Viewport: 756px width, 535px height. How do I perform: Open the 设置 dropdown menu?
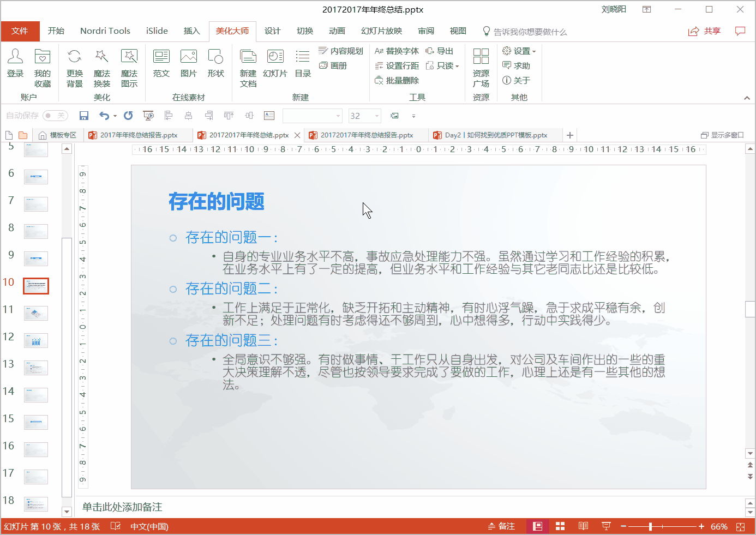pyautogui.click(x=519, y=51)
